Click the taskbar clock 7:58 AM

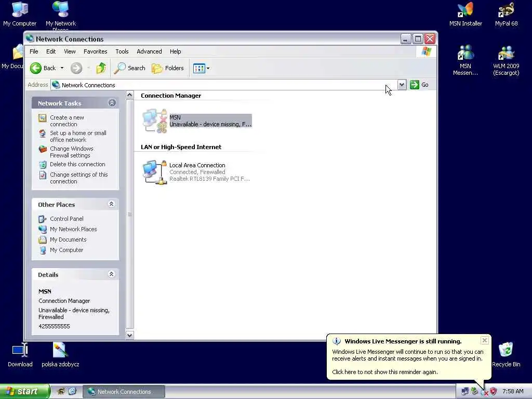(x=513, y=392)
